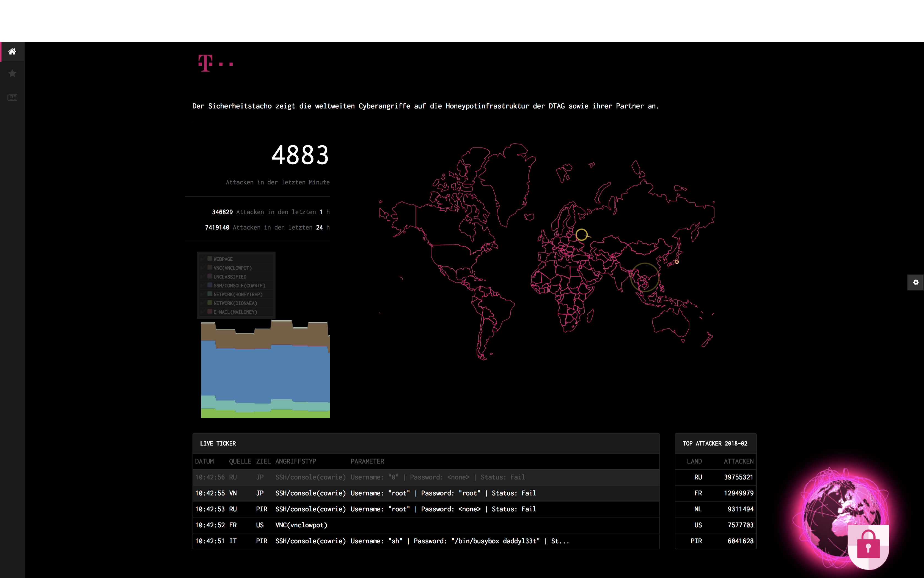The width and height of the screenshot is (924, 578).
Task: Click the Sicherheitstacho description sentence
Action: coord(426,106)
